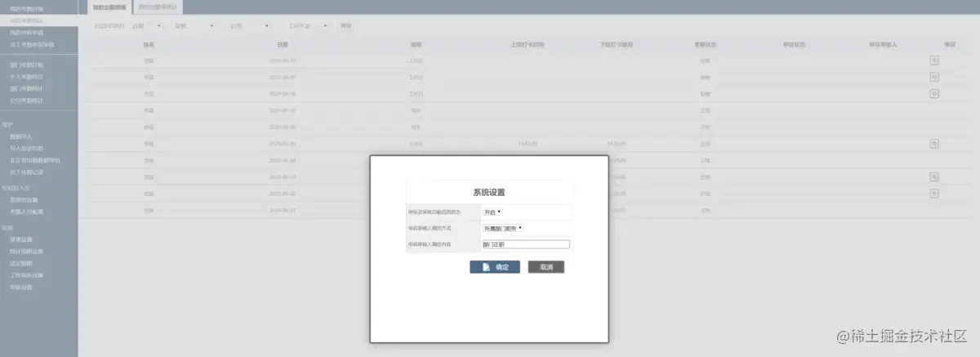980x357 pixels.
Task: Switch to the 我的出勤明细 tab
Action: click(x=109, y=7)
